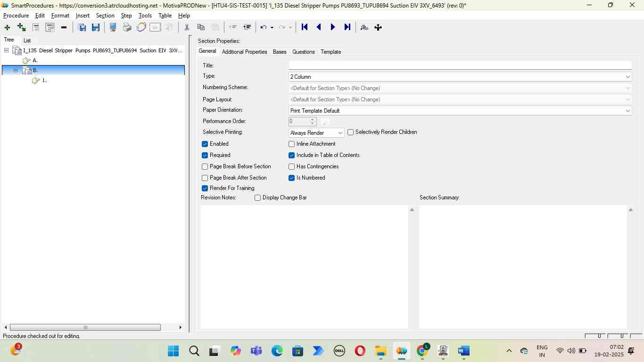Switch to the Bases tab

(280, 52)
